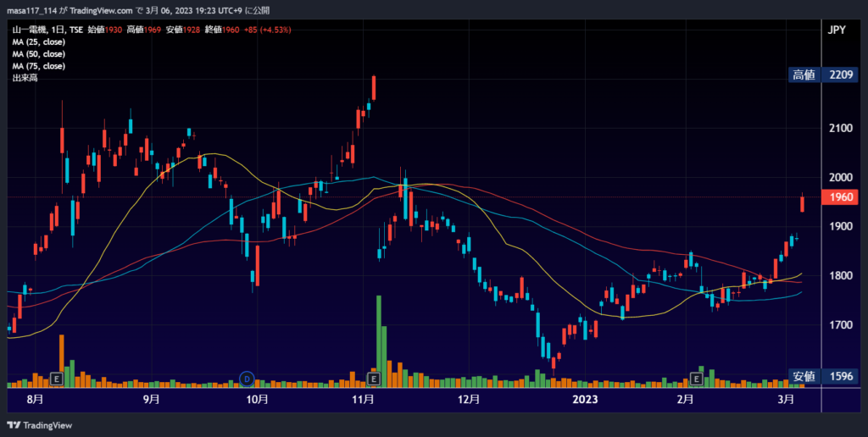Select the MA (75, close) indicator legend
This screenshot has width=868, height=437.
[x=39, y=66]
